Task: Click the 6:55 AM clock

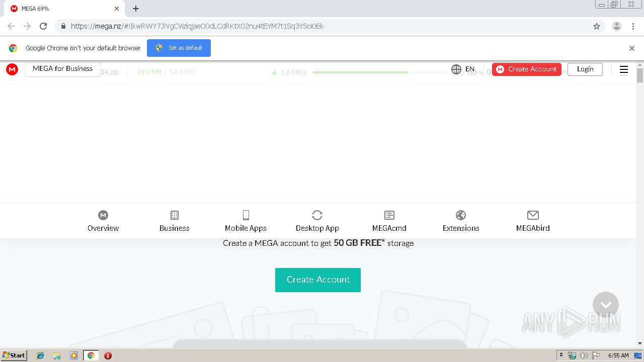Action: coord(618,355)
